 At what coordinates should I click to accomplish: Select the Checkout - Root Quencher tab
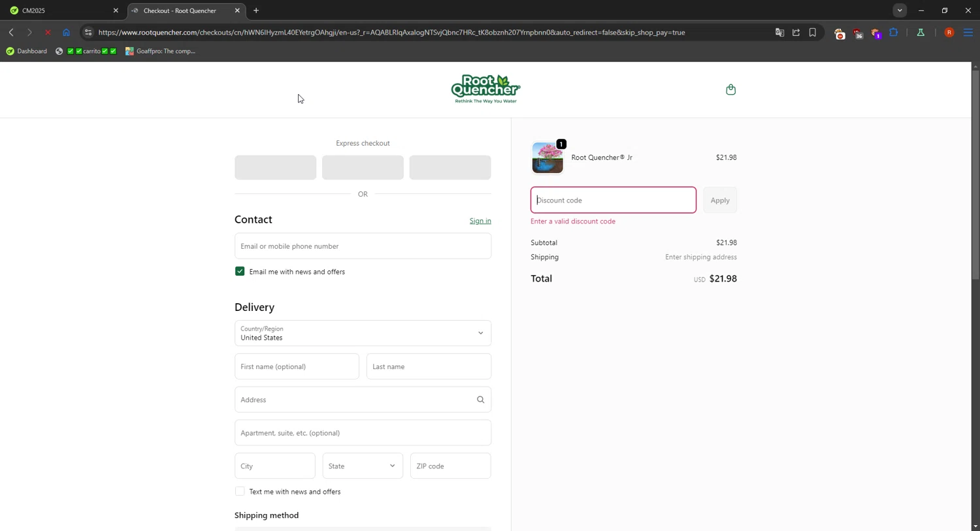pos(186,10)
